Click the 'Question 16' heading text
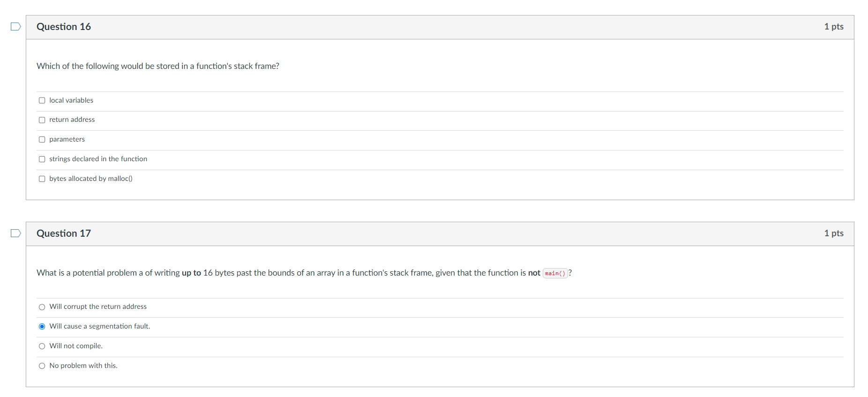 64,27
